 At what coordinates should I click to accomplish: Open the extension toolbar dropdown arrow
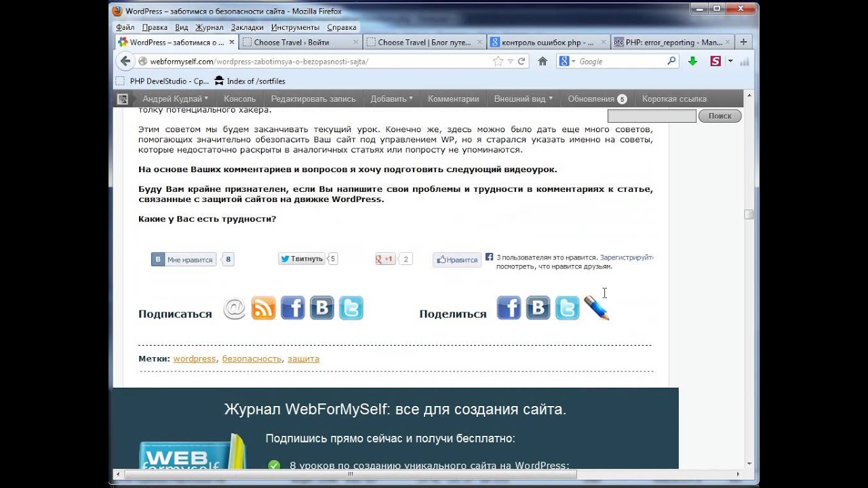click(x=730, y=61)
